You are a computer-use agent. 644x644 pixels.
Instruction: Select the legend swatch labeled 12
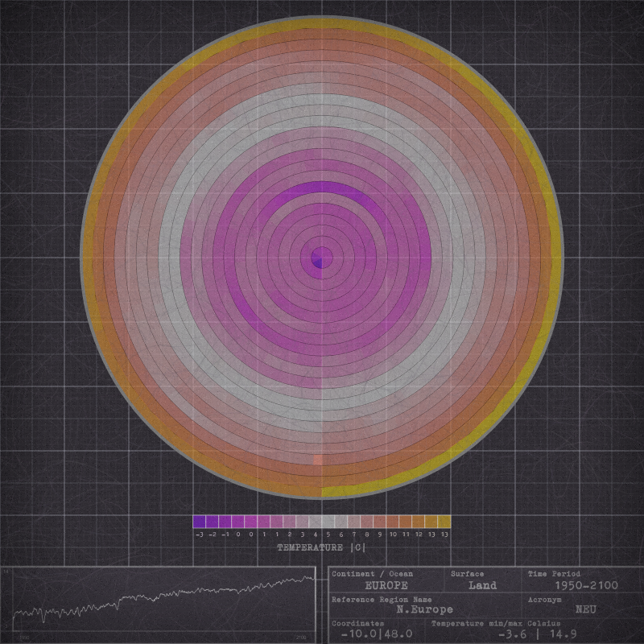pos(419,522)
